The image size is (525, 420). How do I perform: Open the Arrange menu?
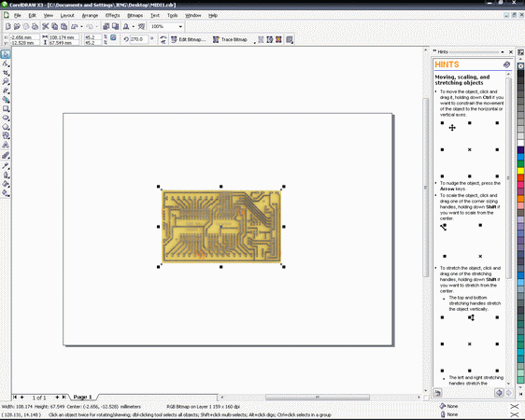point(90,15)
